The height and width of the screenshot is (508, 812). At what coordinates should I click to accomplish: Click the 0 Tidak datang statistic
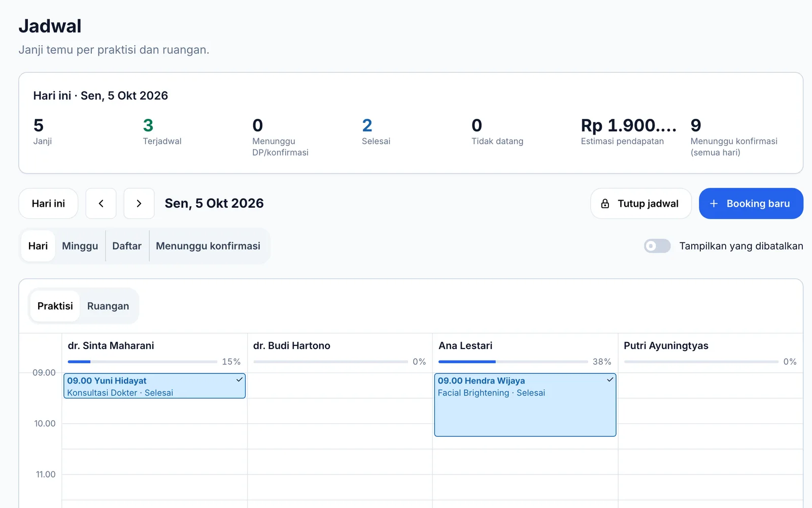point(497,131)
